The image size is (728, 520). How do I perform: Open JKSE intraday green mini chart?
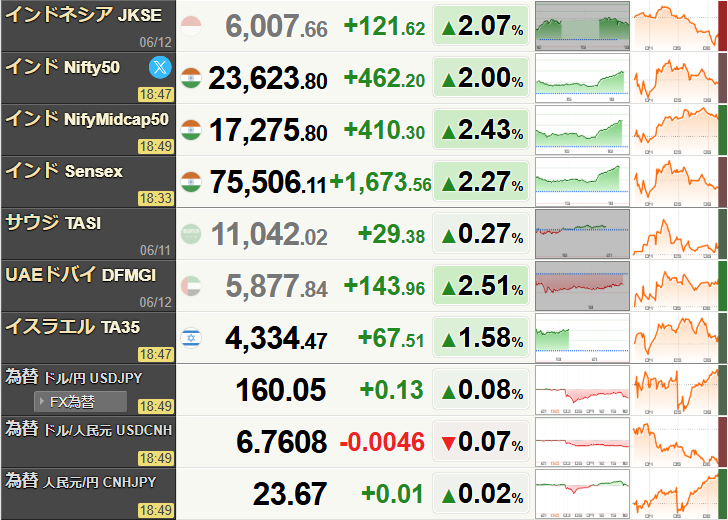pyautogui.click(x=583, y=26)
